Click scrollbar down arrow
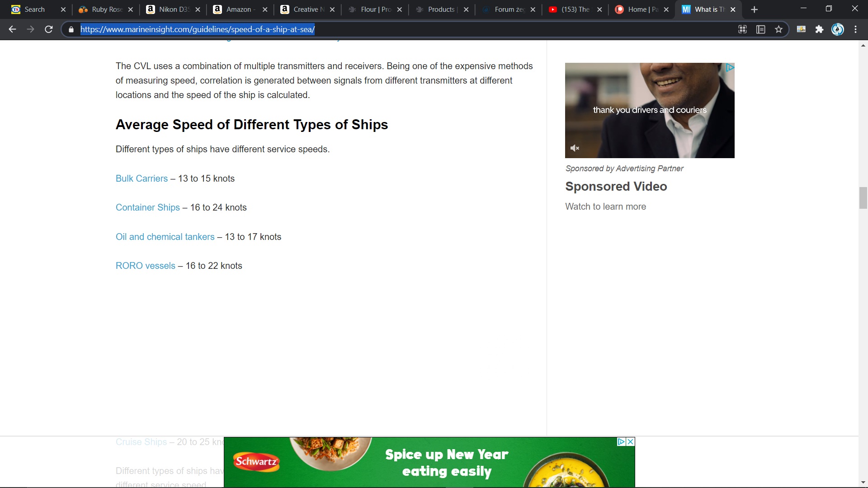868x488 pixels. click(x=863, y=483)
